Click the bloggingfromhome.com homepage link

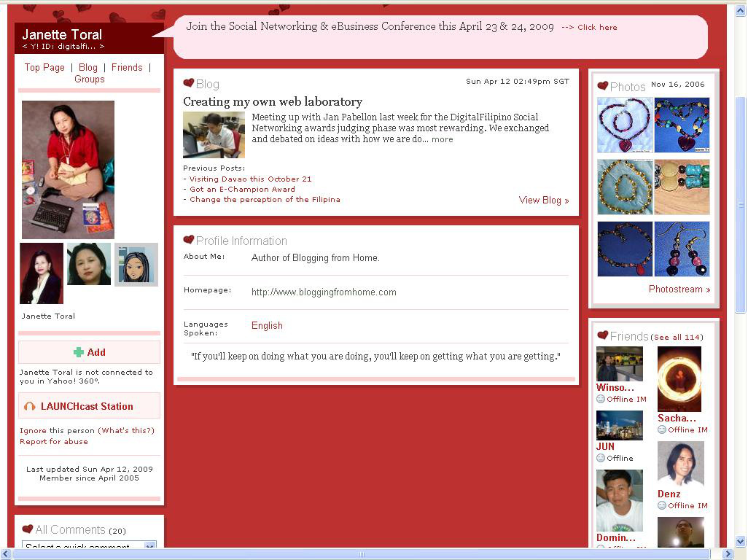click(x=323, y=292)
